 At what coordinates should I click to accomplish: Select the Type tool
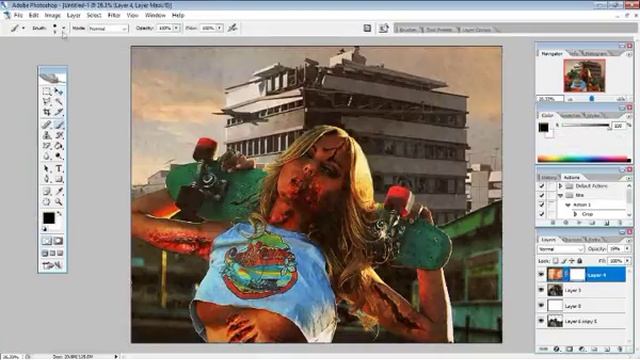(59, 169)
